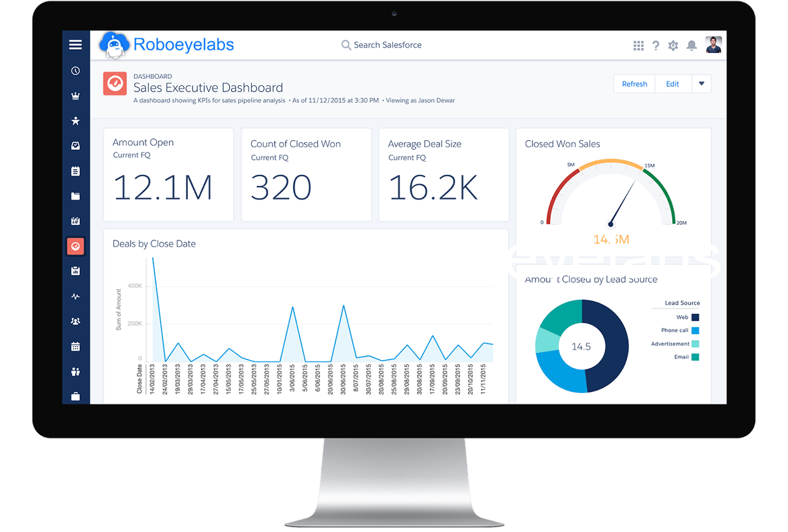The width and height of the screenshot is (788, 532).
Task: Expand the dropdown arrow next to Edit
Action: coord(701,84)
